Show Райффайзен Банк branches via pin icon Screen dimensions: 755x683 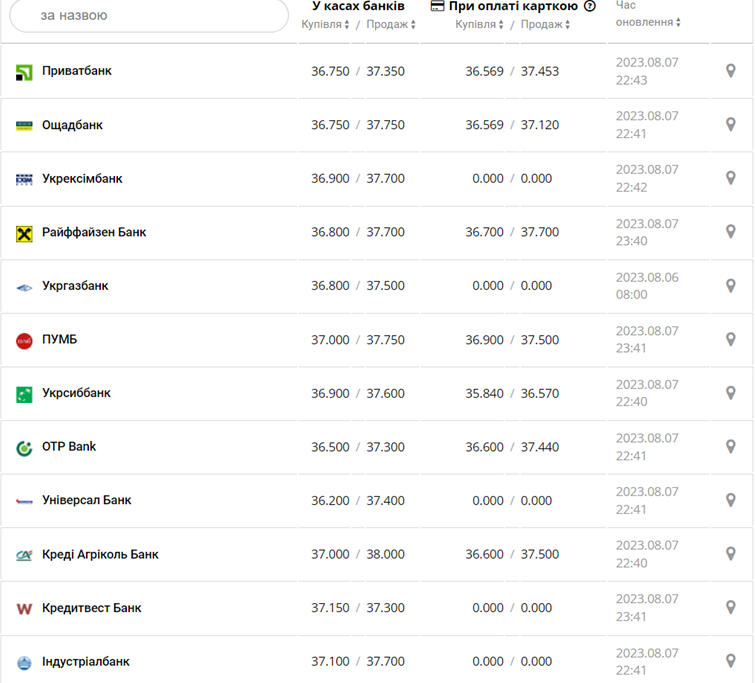(730, 232)
